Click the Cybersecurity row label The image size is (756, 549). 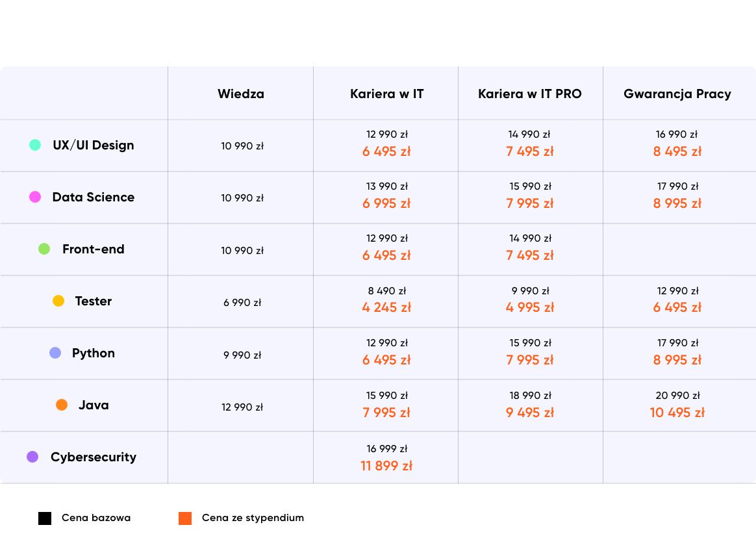(x=94, y=457)
